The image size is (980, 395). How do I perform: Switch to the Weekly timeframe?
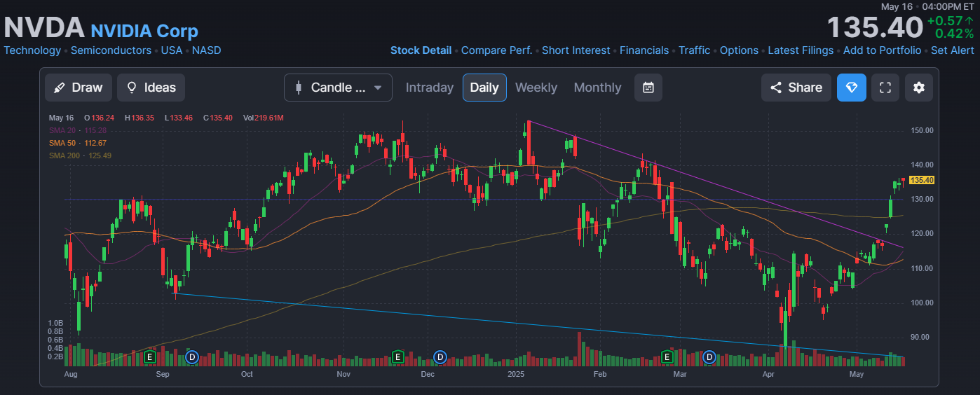coord(536,88)
